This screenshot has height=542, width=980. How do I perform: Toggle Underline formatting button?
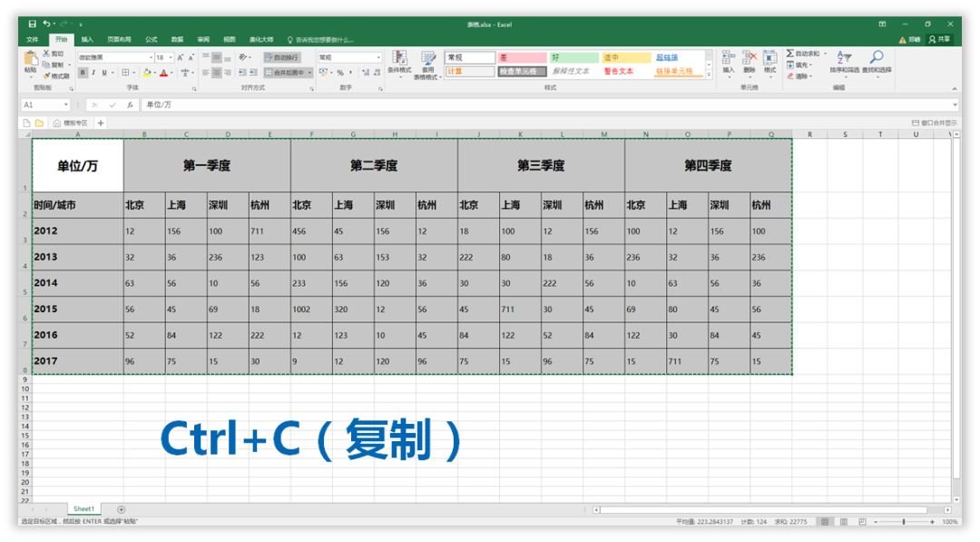(x=103, y=73)
